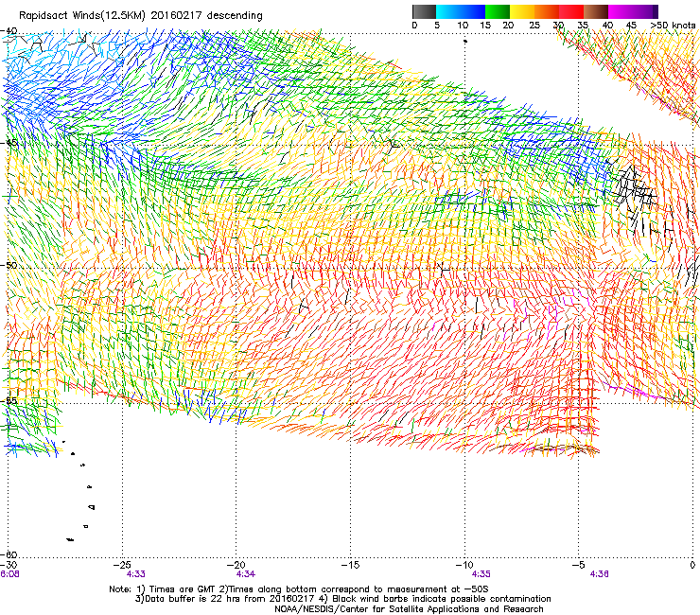Click the '10' label under the color bar
700x615 pixels.
(463, 26)
